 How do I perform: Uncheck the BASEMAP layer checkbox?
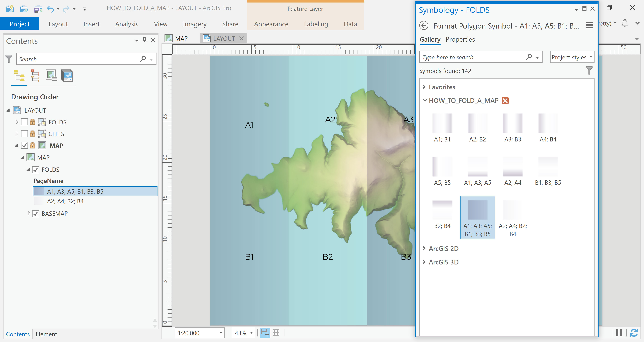coord(36,214)
